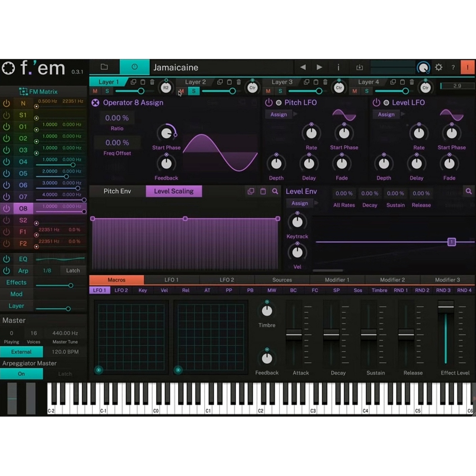The width and height of the screenshot is (476, 476).
Task: Click the 120.0 BPM tempo field
Action: [65, 352]
